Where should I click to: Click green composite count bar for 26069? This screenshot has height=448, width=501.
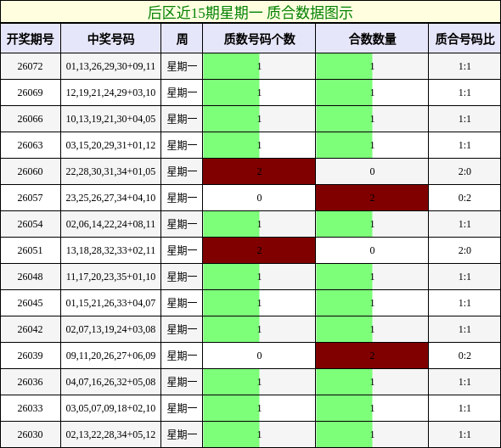pos(344,92)
